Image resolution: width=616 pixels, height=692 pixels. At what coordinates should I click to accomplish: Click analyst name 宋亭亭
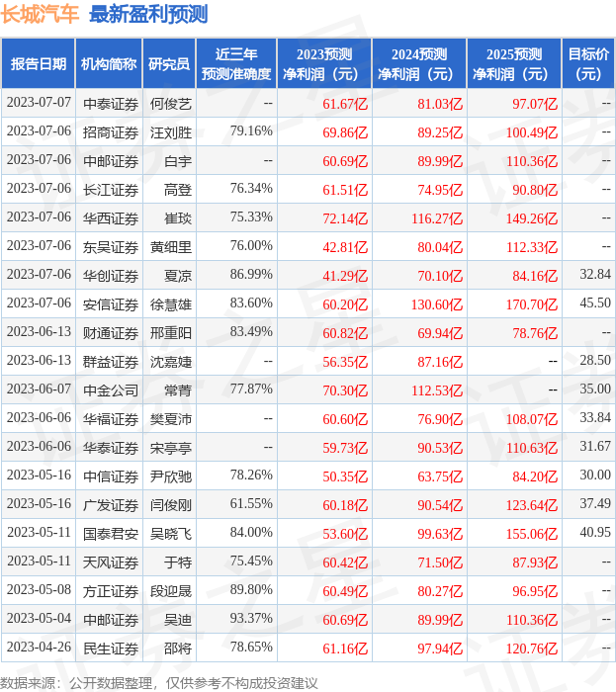pos(171,449)
